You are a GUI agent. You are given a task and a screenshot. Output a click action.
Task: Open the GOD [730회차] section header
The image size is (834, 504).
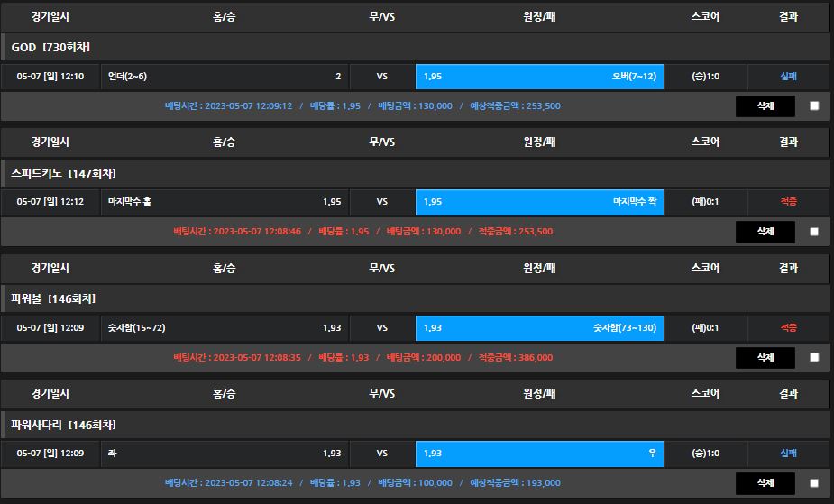pos(50,47)
